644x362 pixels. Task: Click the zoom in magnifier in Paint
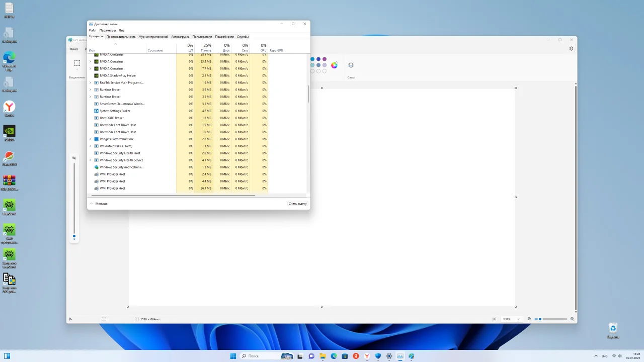(x=572, y=319)
